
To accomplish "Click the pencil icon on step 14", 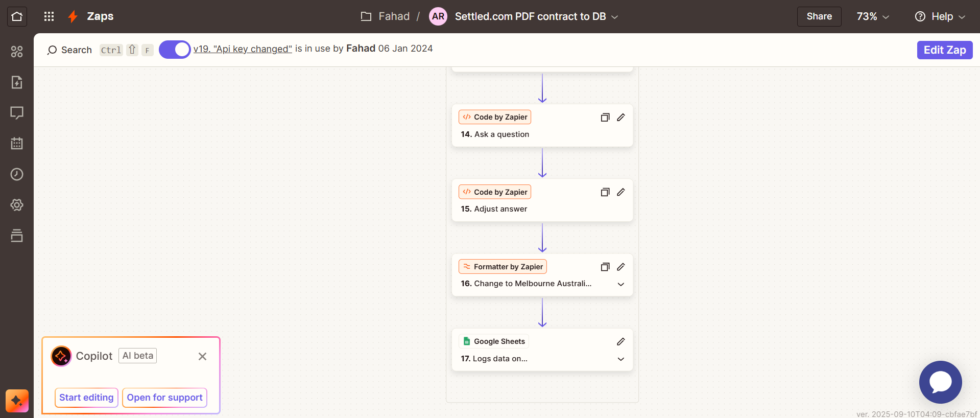I will (x=620, y=118).
